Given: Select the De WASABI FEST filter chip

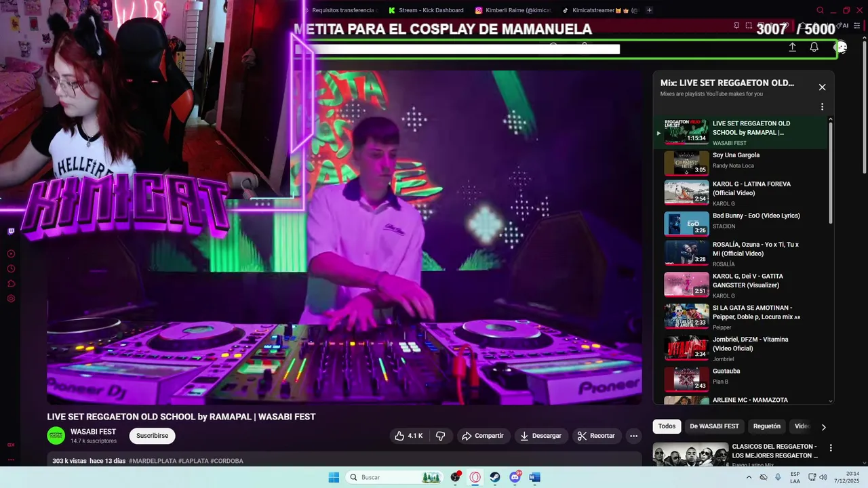Looking at the screenshot, I should pos(714,426).
